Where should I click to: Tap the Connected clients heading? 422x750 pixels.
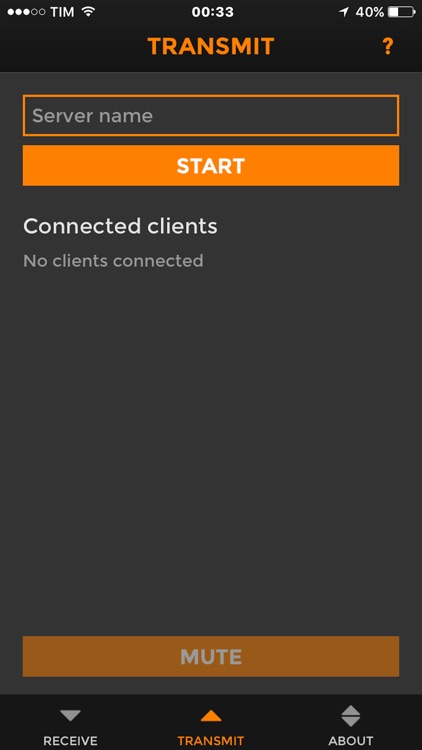pos(120,226)
